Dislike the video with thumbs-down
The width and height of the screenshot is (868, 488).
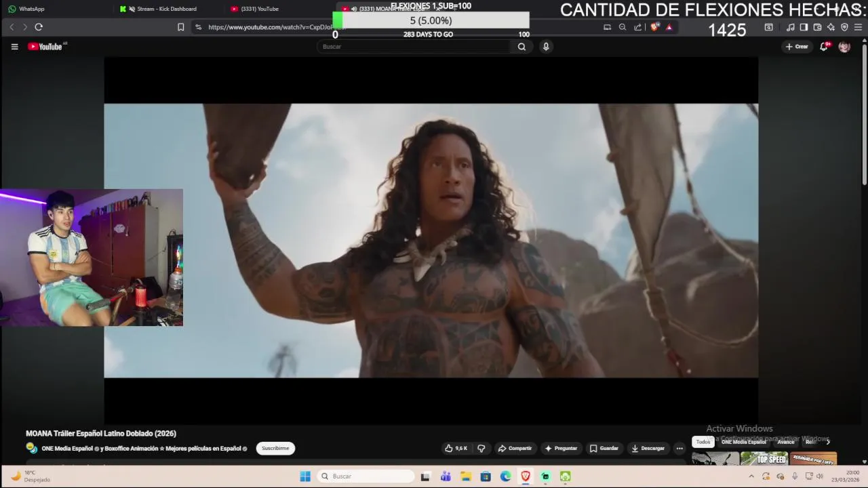coord(481,448)
